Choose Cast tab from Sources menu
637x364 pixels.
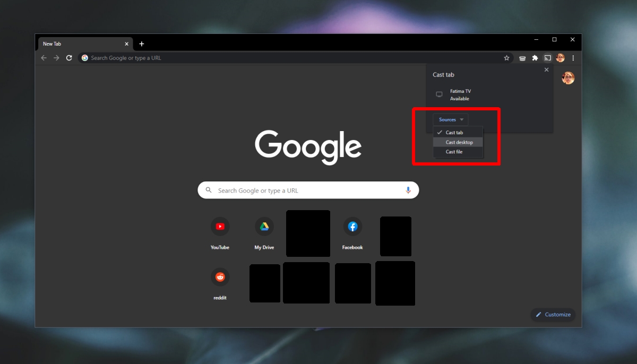tap(458, 133)
